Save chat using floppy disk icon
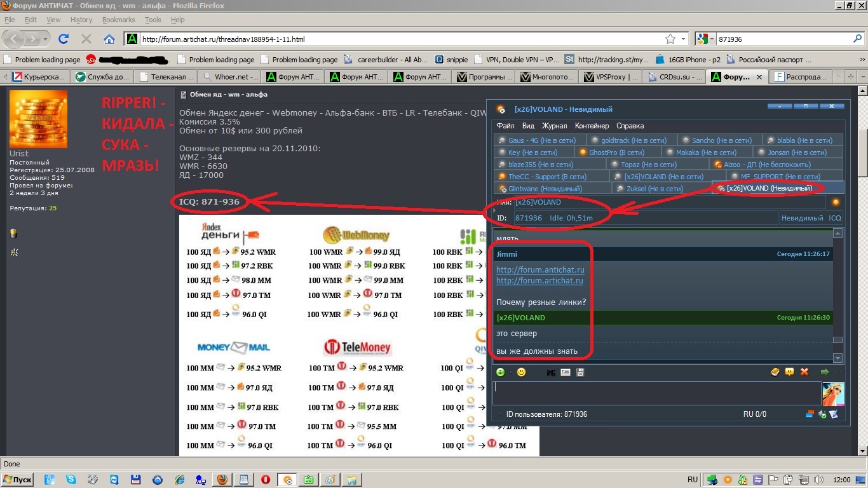 (580, 372)
